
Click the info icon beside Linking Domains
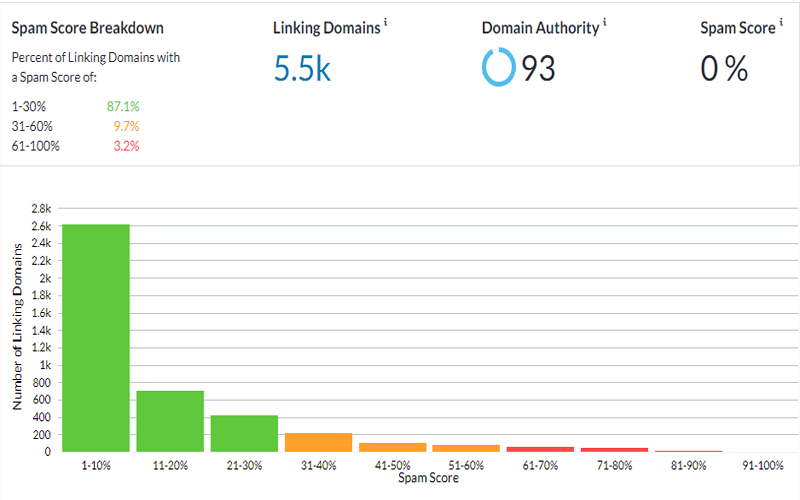point(386,24)
